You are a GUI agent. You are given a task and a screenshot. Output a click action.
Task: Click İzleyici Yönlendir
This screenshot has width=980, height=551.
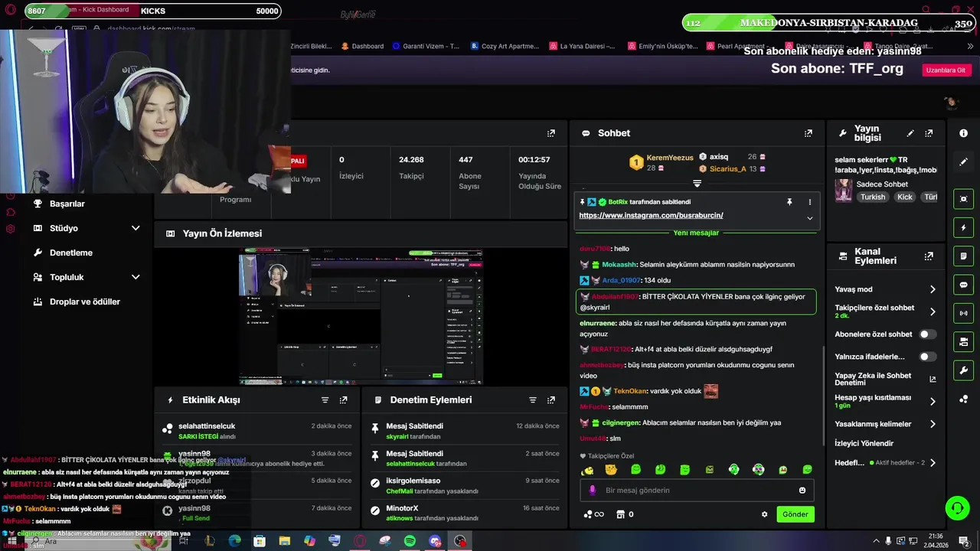pyautogui.click(x=864, y=443)
